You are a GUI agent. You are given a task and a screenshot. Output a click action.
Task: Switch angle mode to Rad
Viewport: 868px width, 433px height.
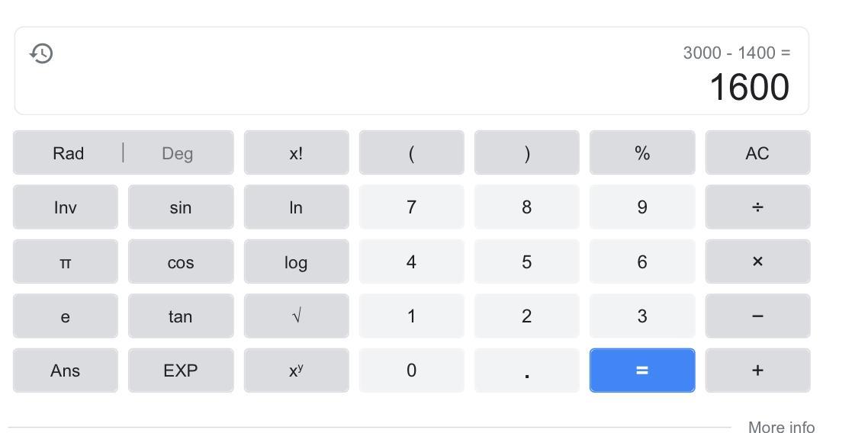[69, 153]
